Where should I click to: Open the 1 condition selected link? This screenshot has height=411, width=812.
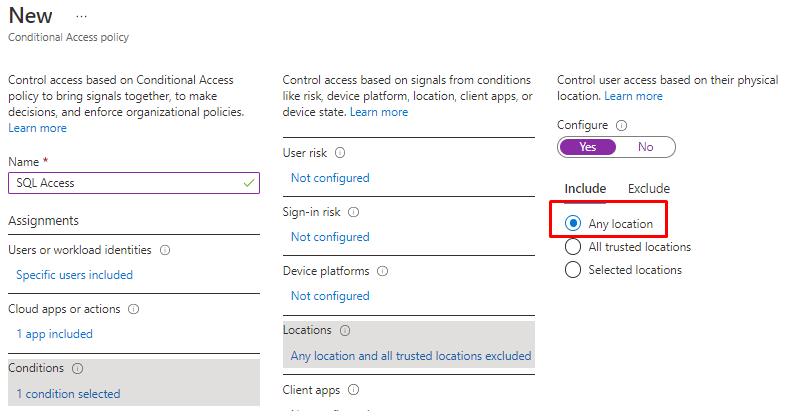coord(68,394)
